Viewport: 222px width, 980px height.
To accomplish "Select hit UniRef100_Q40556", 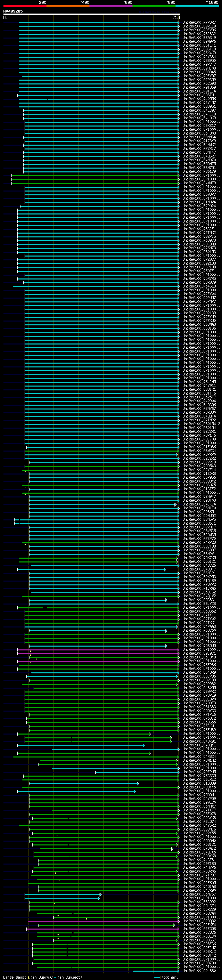I will [199, 99].
